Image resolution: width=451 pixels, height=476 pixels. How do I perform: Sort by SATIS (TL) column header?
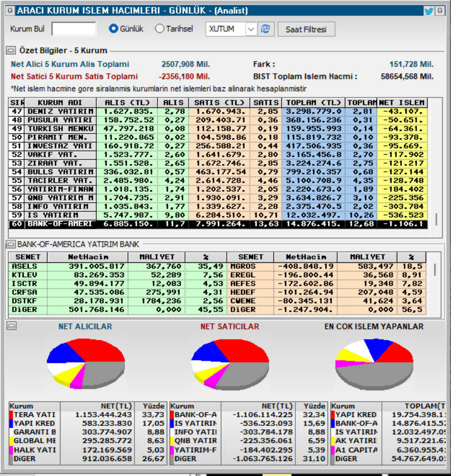(x=219, y=103)
